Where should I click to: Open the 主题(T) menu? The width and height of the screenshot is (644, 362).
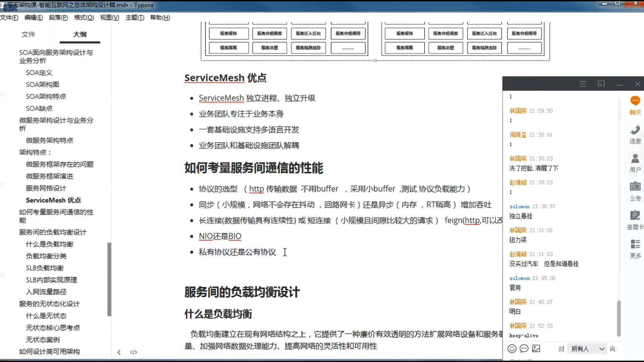click(x=135, y=17)
